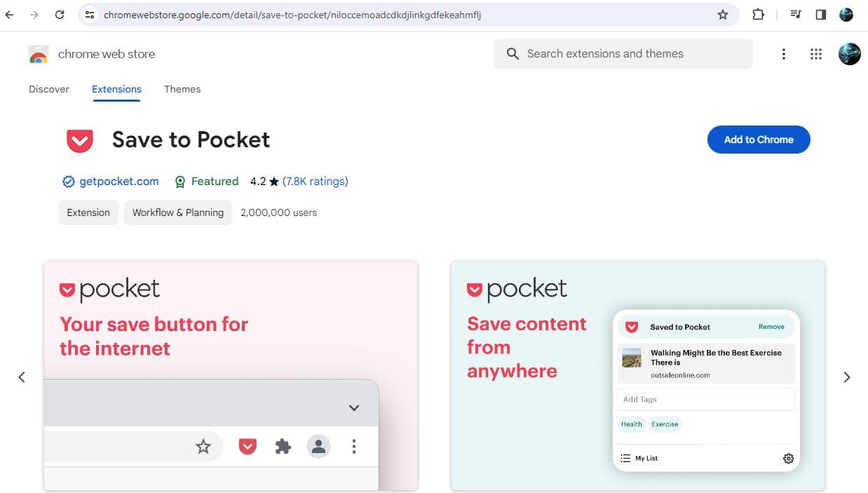Click the Workflow & Planning chip
This screenshot has height=493, width=868.
coord(178,212)
